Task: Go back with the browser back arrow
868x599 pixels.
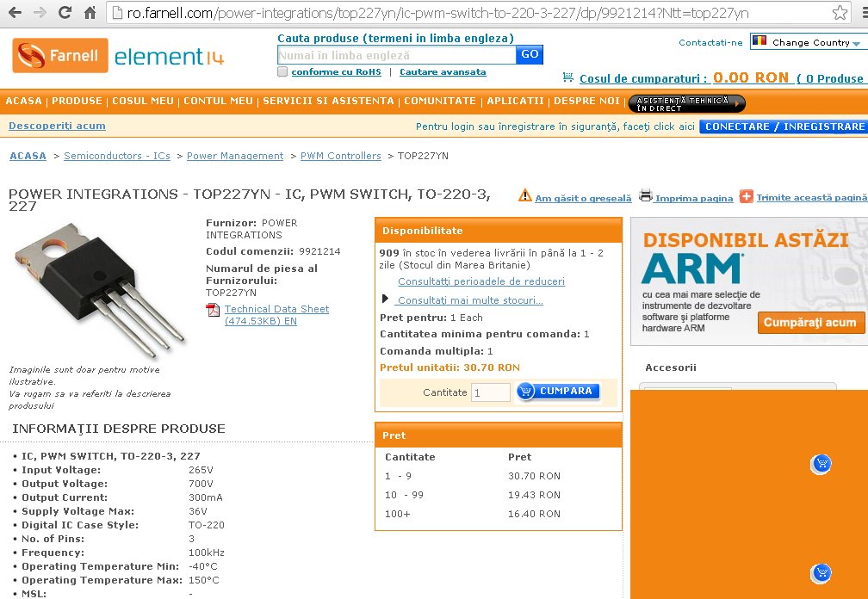Action: (x=15, y=12)
